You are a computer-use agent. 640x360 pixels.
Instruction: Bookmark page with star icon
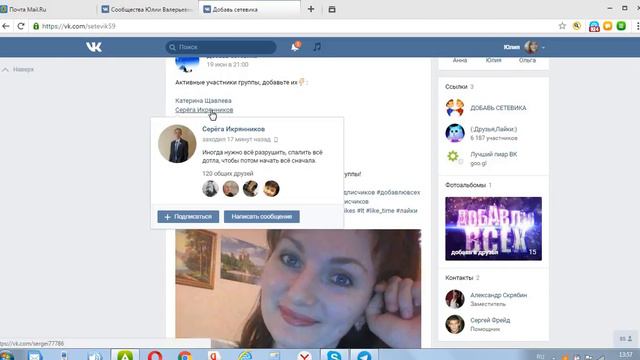coord(562,26)
